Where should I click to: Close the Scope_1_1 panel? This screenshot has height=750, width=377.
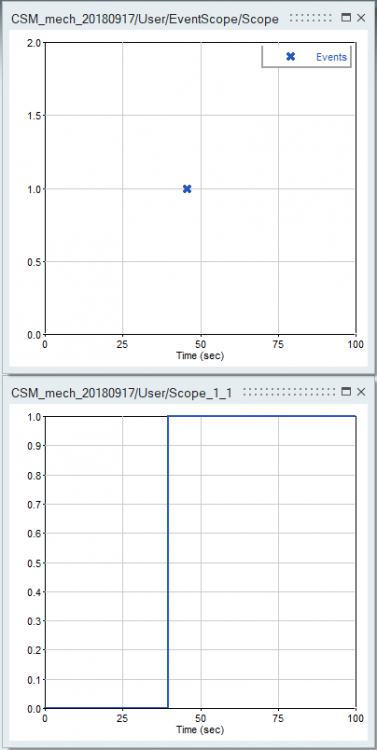361,392
